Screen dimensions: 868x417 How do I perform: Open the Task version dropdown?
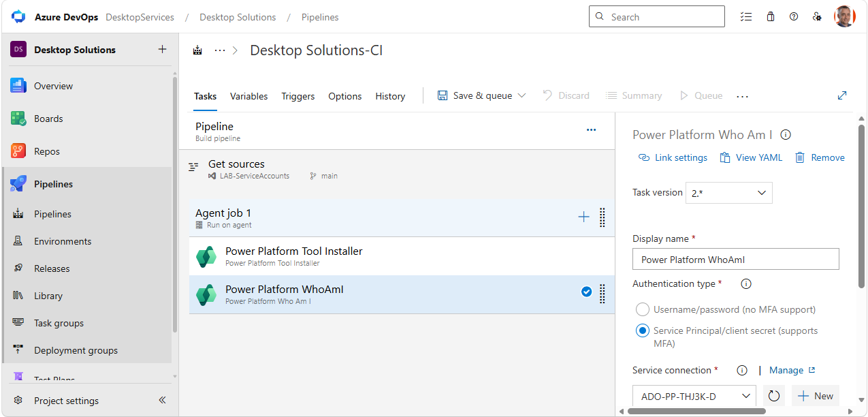pos(729,193)
